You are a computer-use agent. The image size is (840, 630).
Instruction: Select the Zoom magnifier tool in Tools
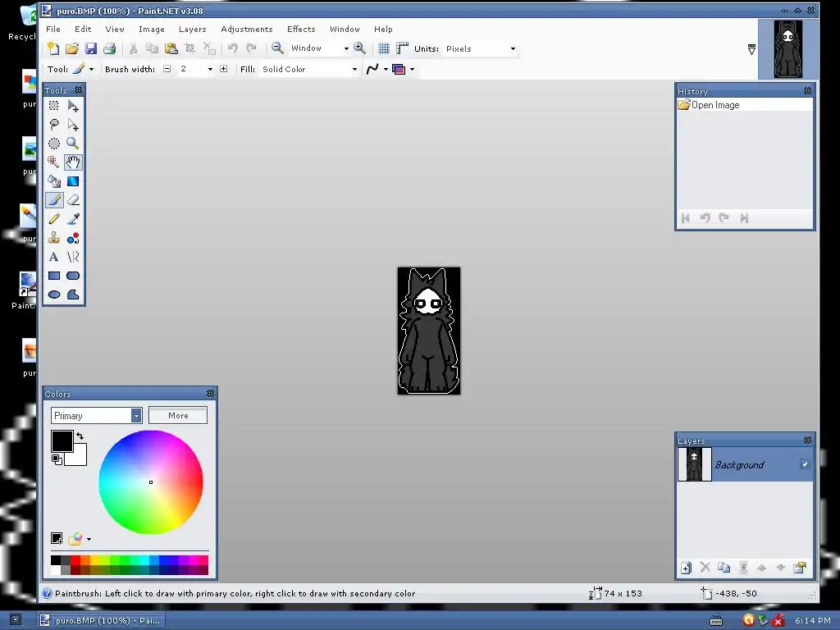[73, 143]
